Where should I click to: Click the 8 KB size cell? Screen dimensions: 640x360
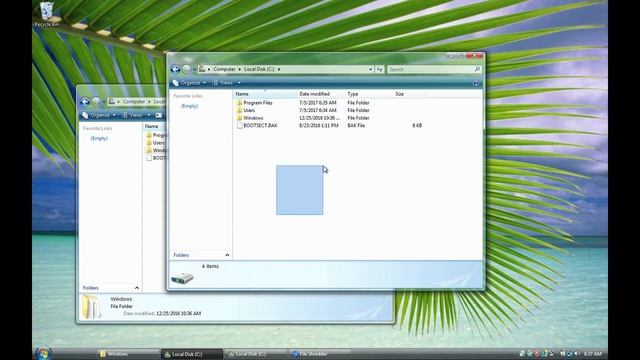point(417,125)
